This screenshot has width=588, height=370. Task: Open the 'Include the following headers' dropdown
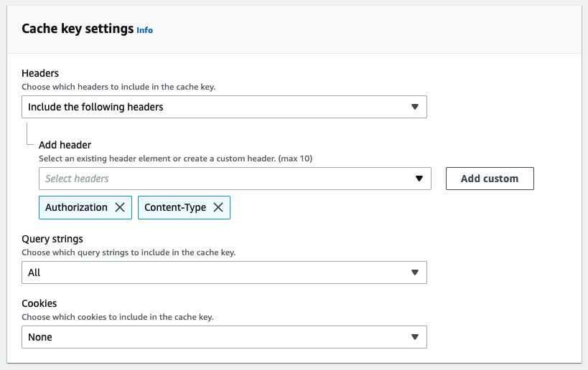coord(215,107)
